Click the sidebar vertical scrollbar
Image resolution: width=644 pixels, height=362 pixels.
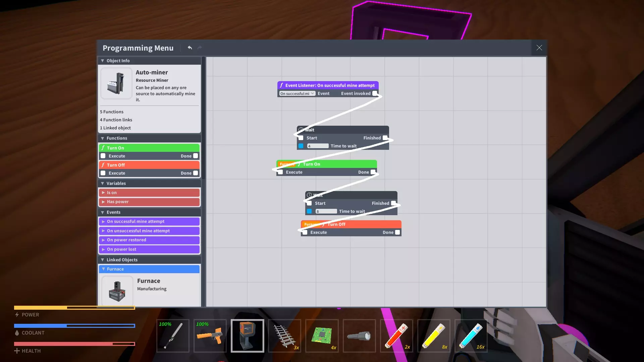coord(203,117)
